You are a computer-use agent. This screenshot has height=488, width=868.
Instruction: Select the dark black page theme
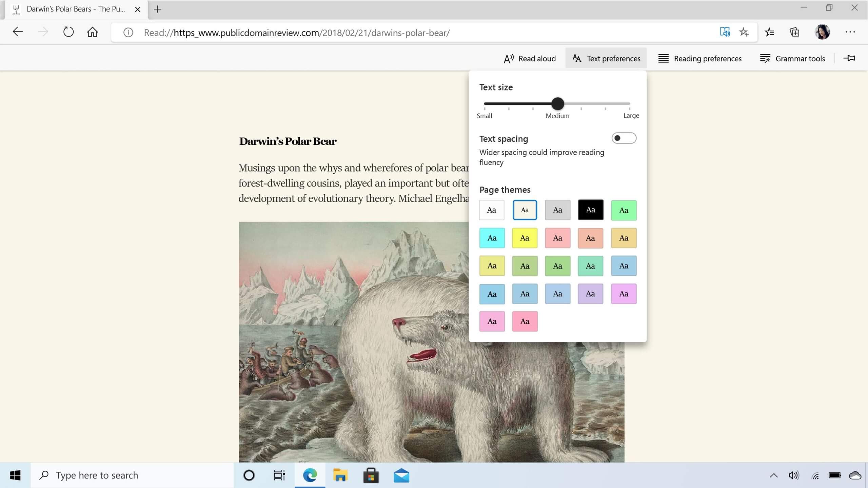click(x=590, y=209)
